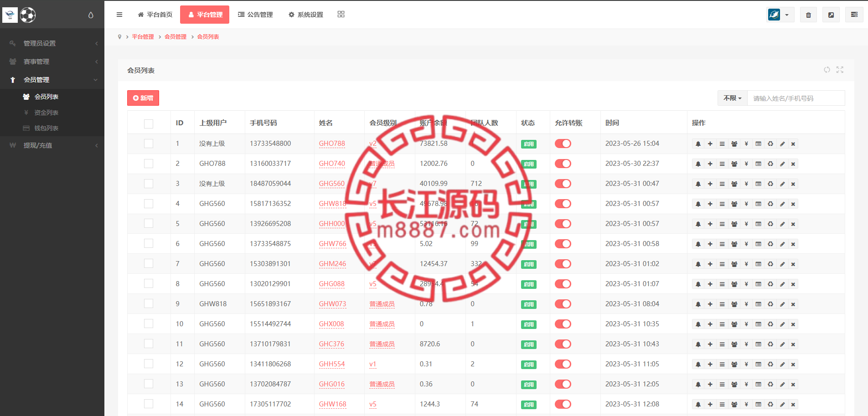The image size is (868, 416).
Task: Click the pencil edit icon in row ID 11
Action: tap(782, 344)
